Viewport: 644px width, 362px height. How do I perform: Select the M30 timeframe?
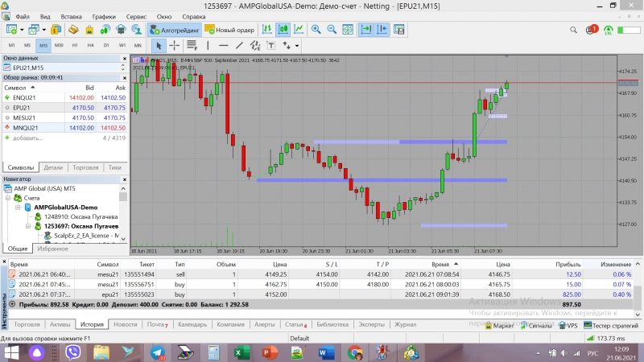click(59, 46)
